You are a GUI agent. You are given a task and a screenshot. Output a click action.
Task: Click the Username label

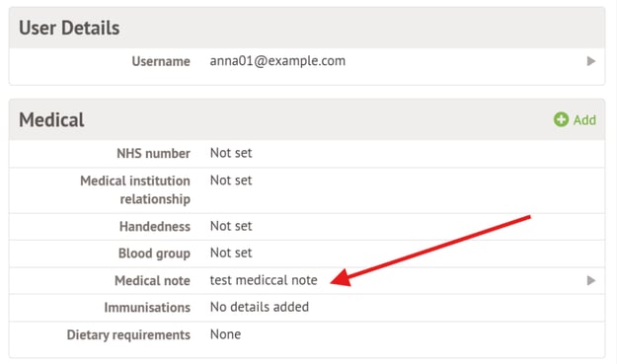161,61
